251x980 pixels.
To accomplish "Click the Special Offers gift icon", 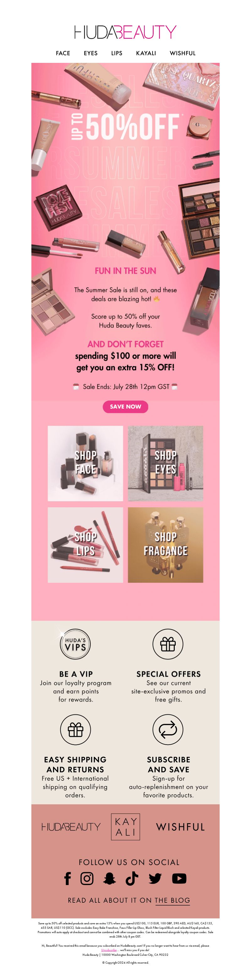I will tap(168, 644).
